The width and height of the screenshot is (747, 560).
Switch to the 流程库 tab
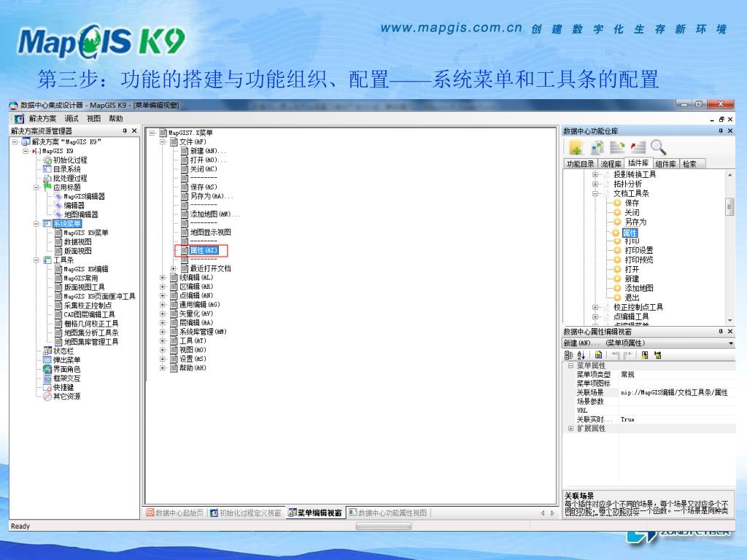coord(611,164)
